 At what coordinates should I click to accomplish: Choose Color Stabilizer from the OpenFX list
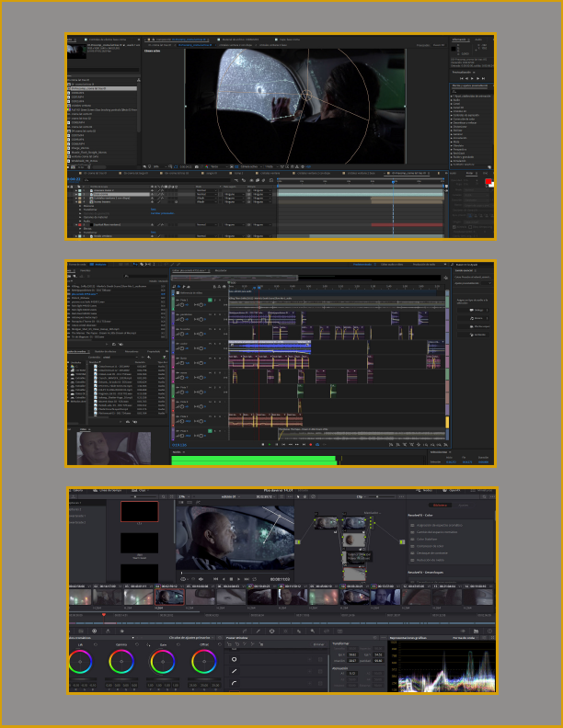[427, 539]
